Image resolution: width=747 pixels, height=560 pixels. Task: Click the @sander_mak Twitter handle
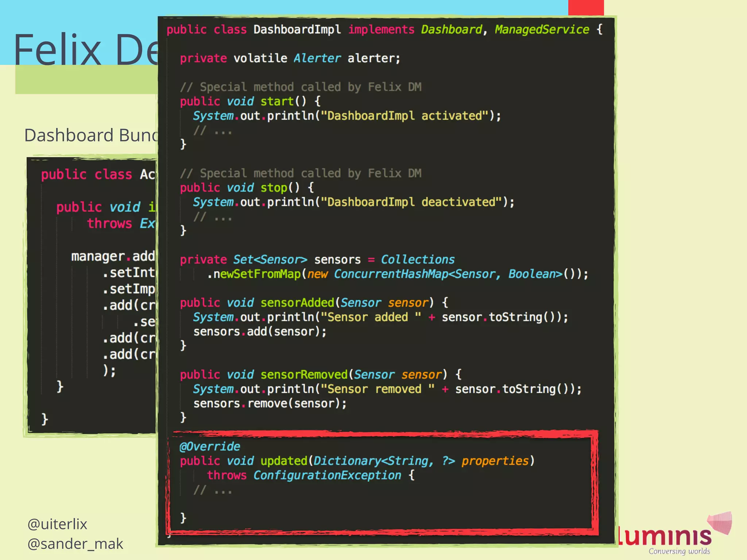75,544
